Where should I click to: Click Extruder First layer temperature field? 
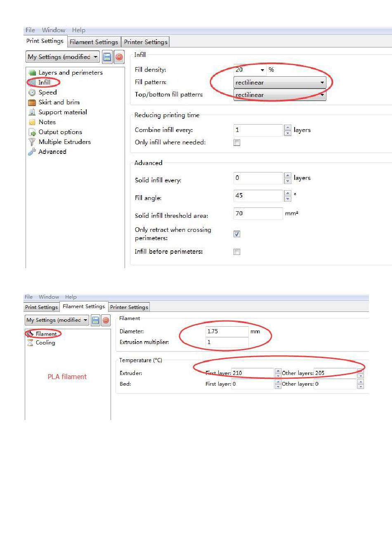point(253,373)
